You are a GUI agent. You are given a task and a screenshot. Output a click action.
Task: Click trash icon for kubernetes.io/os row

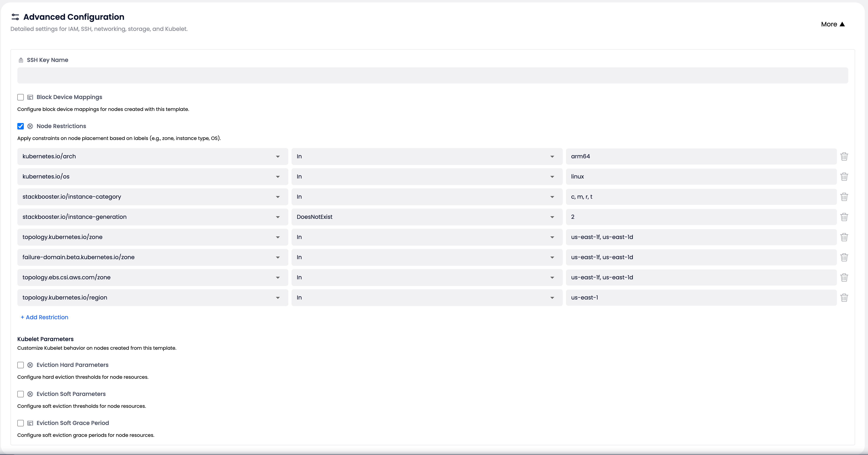pos(844,177)
